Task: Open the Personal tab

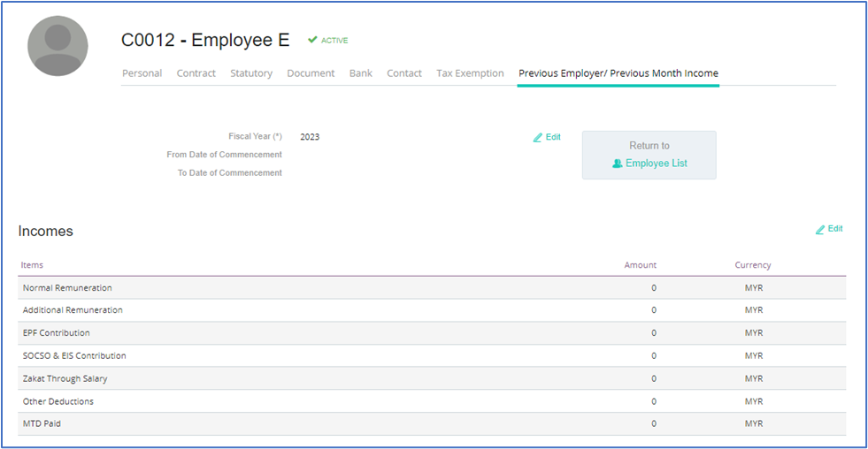Action: 142,73
